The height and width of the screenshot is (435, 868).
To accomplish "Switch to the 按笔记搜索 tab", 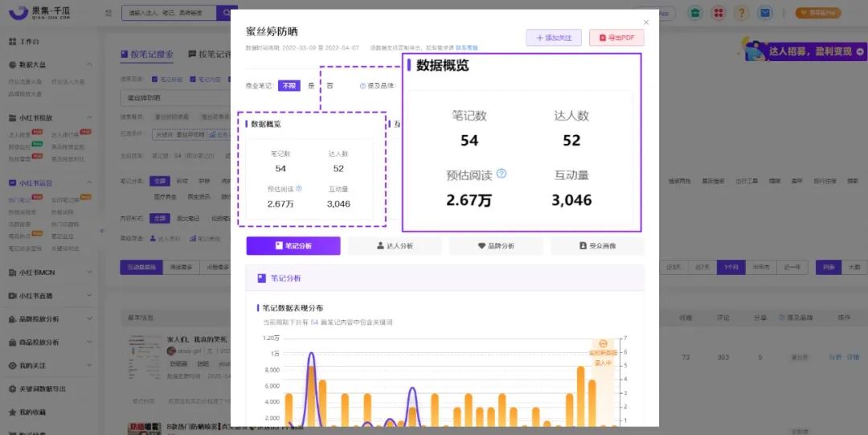I will click(x=147, y=55).
